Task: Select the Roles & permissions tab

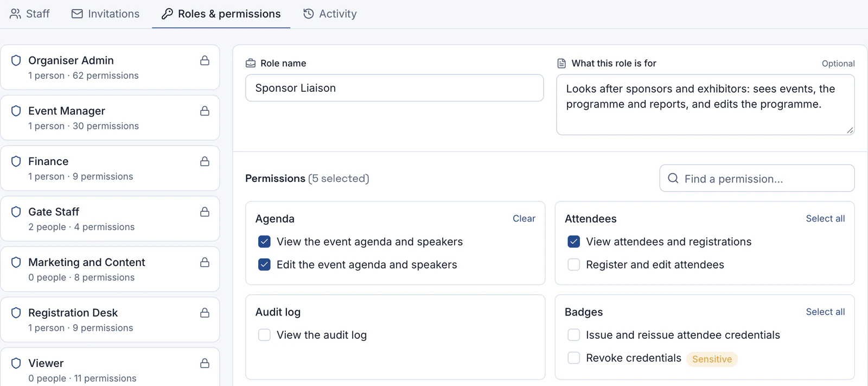Action: point(221,14)
